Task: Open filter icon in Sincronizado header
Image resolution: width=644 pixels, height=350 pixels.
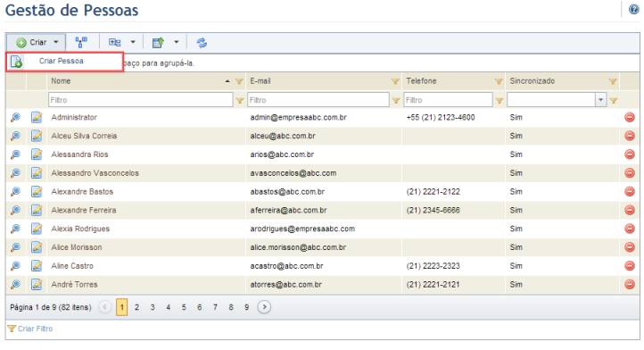Action: 613,81
